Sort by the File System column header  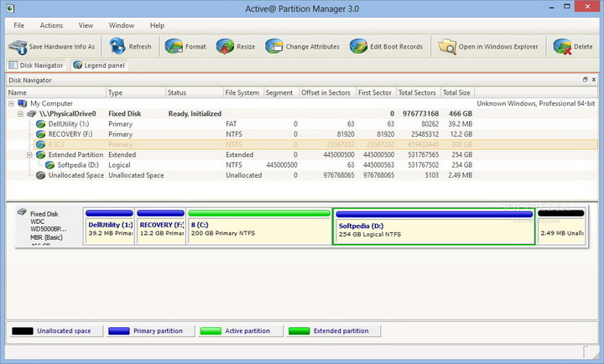click(243, 92)
